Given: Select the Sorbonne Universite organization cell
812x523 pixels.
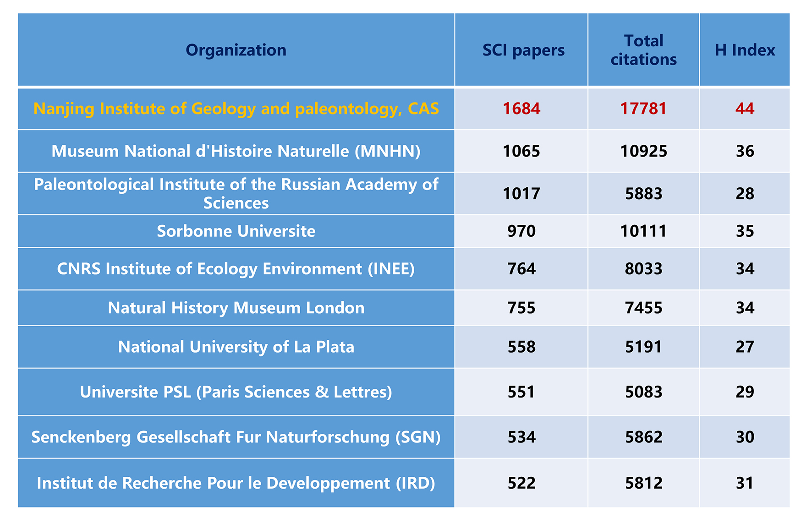Looking at the screenshot, I should tap(236, 231).
